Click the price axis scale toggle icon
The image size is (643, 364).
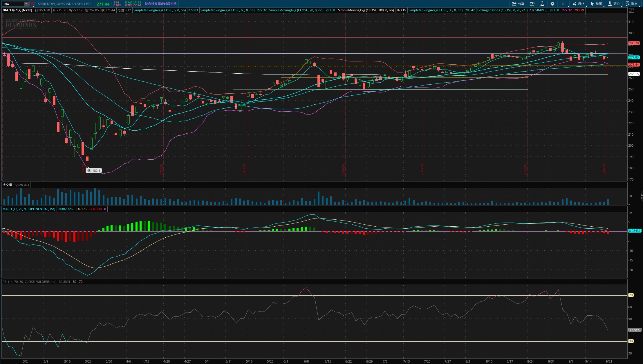(631, 10)
